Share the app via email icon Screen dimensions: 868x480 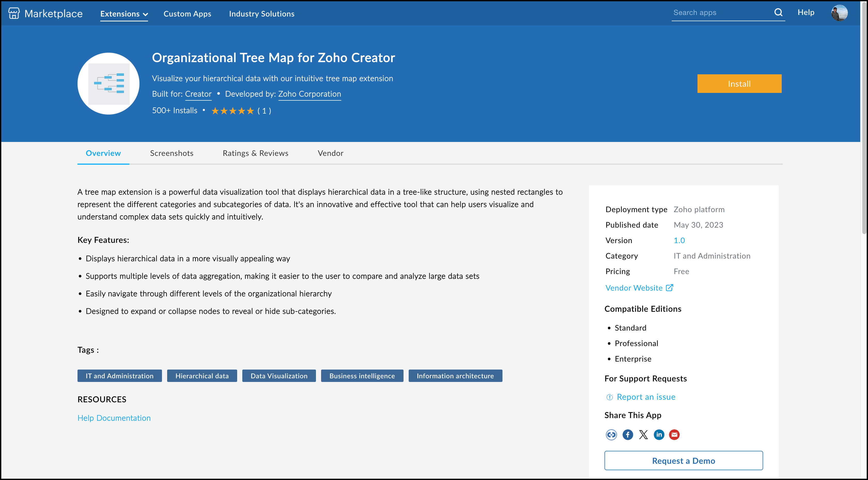[x=674, y=435]
